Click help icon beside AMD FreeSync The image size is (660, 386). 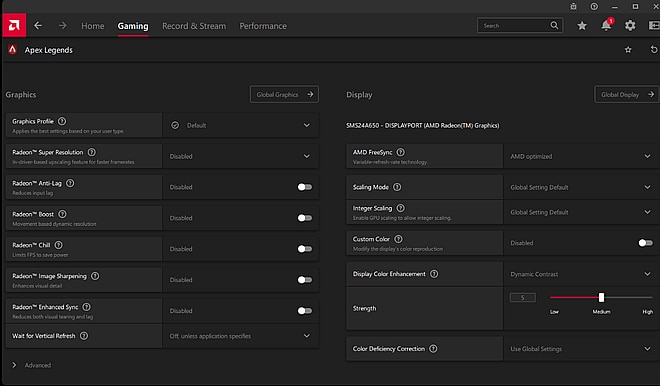coord(401,152)
